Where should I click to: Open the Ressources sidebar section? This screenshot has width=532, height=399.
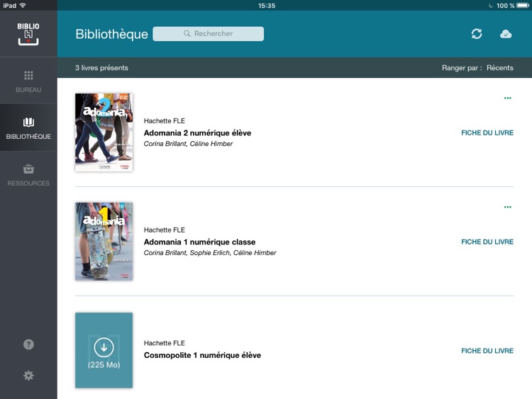coord(28,175)
